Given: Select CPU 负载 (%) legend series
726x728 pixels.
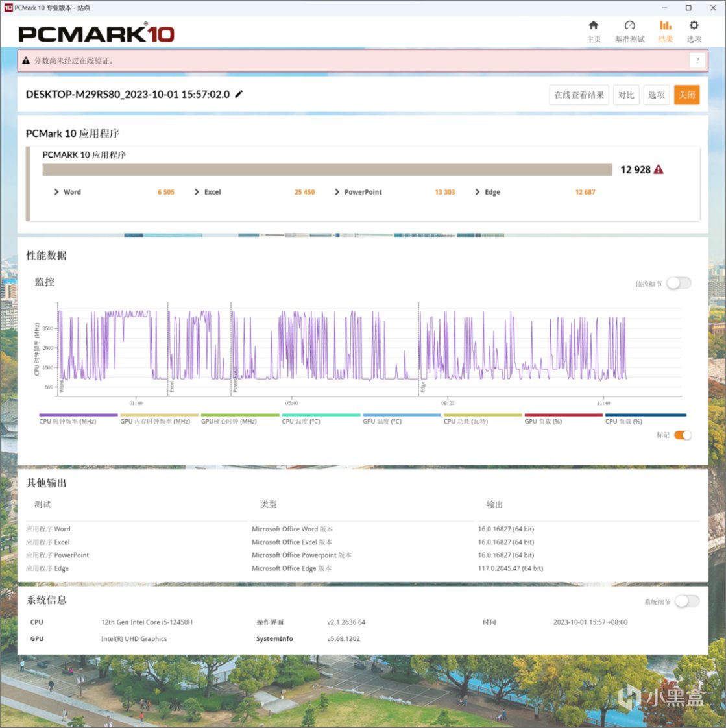Looking at the screenshot, I should pyautogui.click(x=646, y=419).
